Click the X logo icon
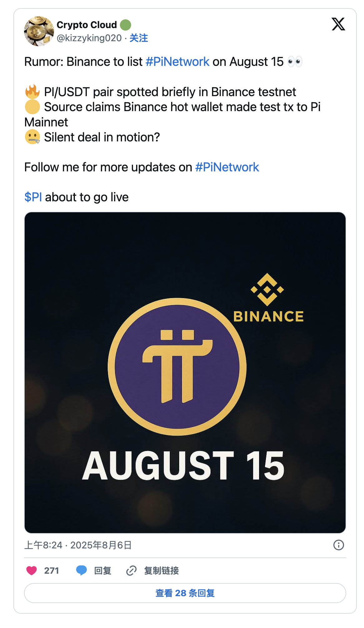This screenshot has height=628, width=364. tap(338, 24)
